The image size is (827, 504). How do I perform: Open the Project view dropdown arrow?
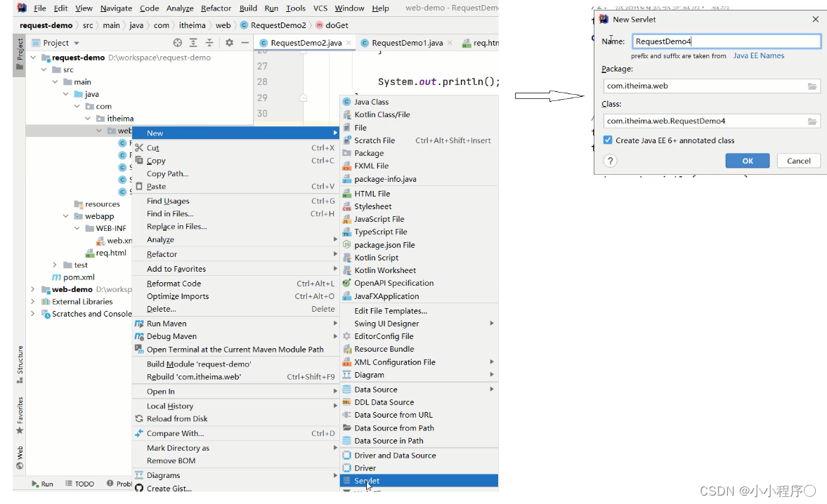77,44
